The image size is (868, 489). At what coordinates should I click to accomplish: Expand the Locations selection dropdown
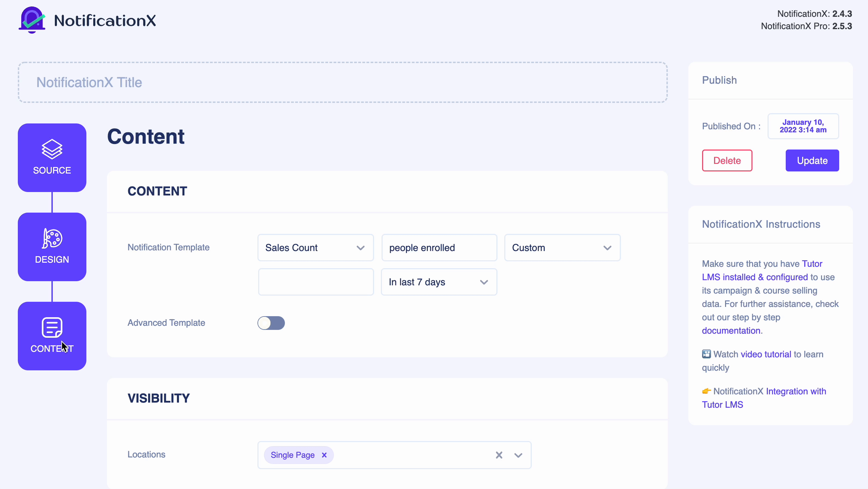[x=519, y=455]
